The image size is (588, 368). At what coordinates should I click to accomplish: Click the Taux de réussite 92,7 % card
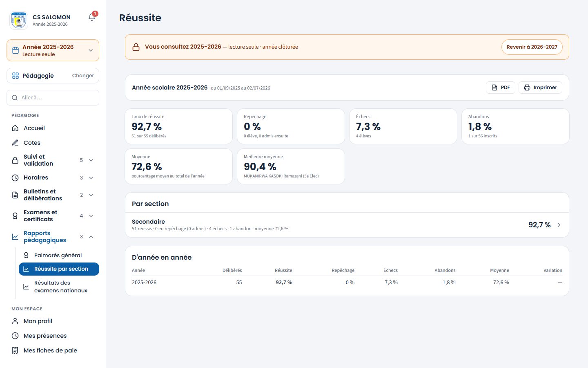178,126
